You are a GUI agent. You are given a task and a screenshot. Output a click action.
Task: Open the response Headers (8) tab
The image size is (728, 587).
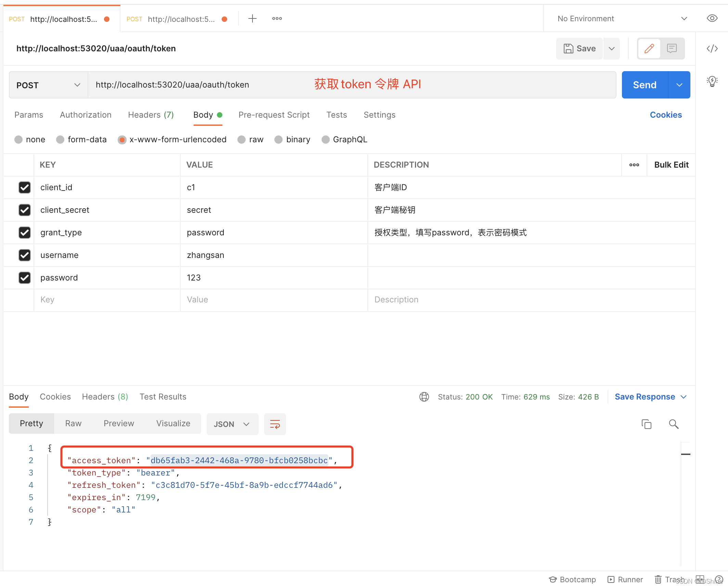click(105, 397)
